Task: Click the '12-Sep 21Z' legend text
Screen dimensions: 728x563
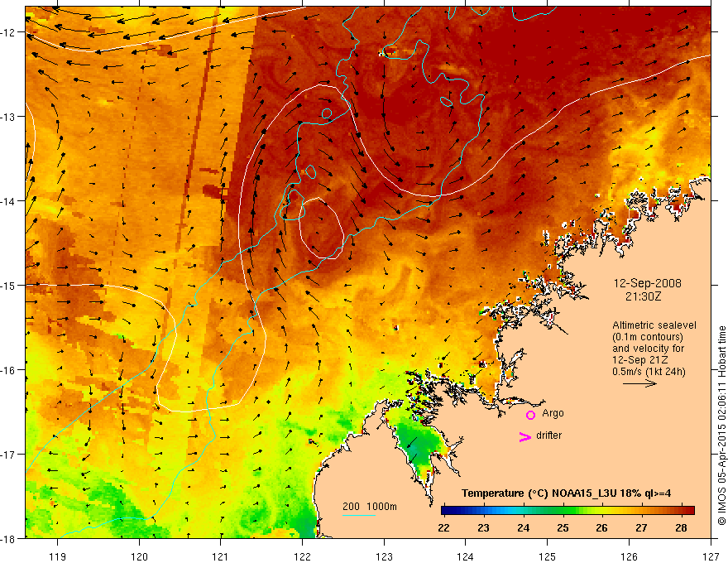Action: point(639,360)
